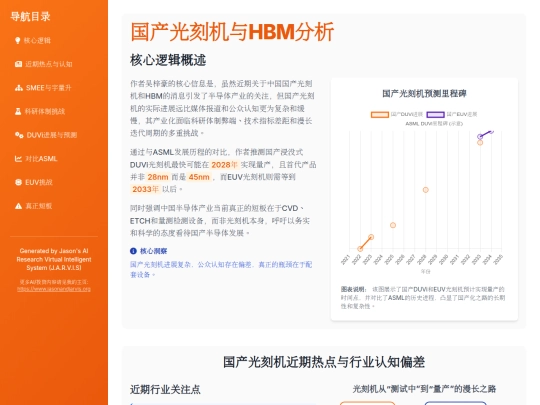Click the purple EUV data point at 2033
Viewport: 540px width, 405px height.
(480, 136)
